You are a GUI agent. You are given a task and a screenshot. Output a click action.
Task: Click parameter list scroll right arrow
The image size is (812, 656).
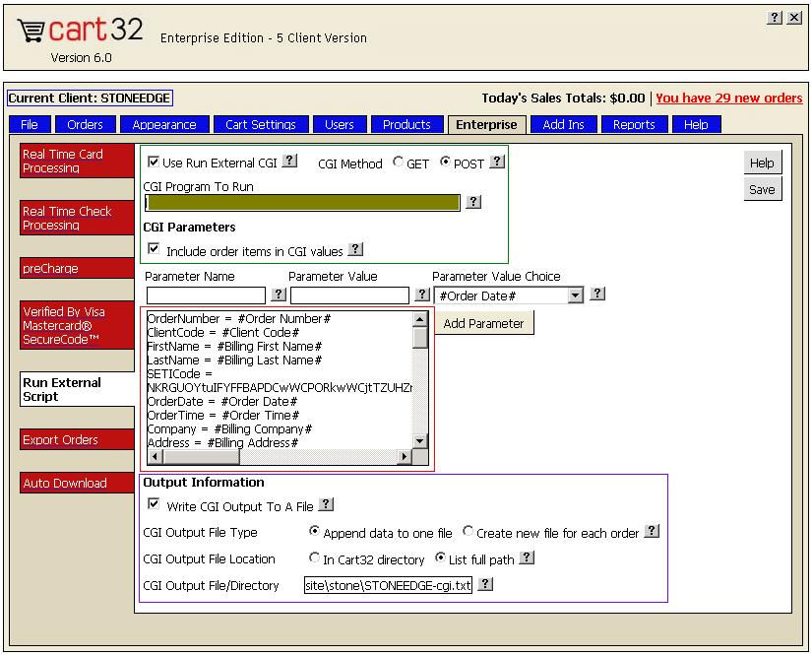click(x=405, y=456)
